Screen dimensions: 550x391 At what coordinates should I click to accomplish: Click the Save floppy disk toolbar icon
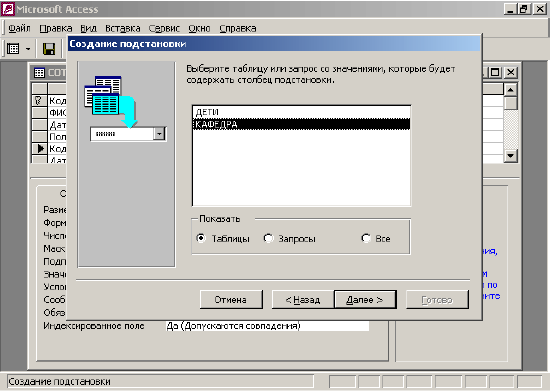pyautogui.click(x=49, y=49)
